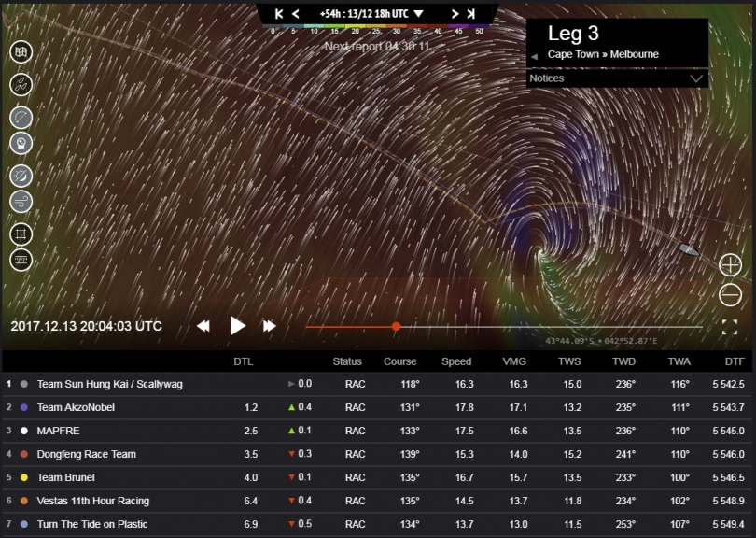756x538 pixels.
Task: Click MAPFRE's course value 133°
Action: (410, 431)
